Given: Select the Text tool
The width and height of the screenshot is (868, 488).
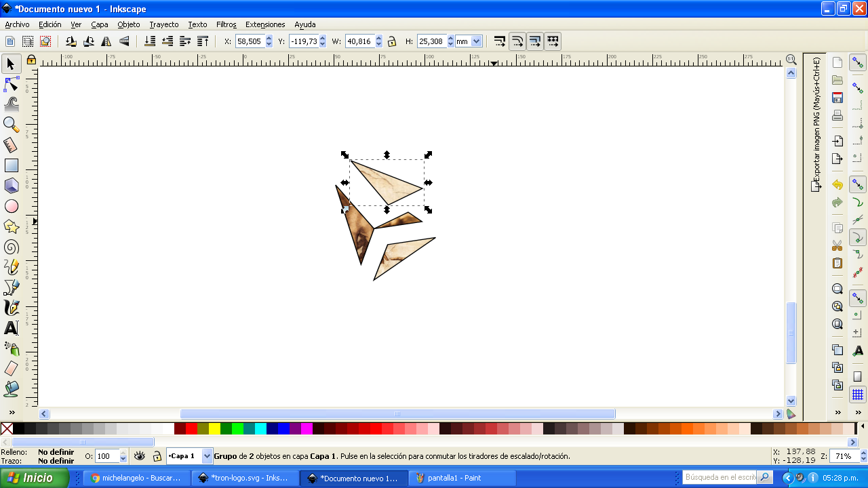Looking at the screenshot, I should point(11,328).
